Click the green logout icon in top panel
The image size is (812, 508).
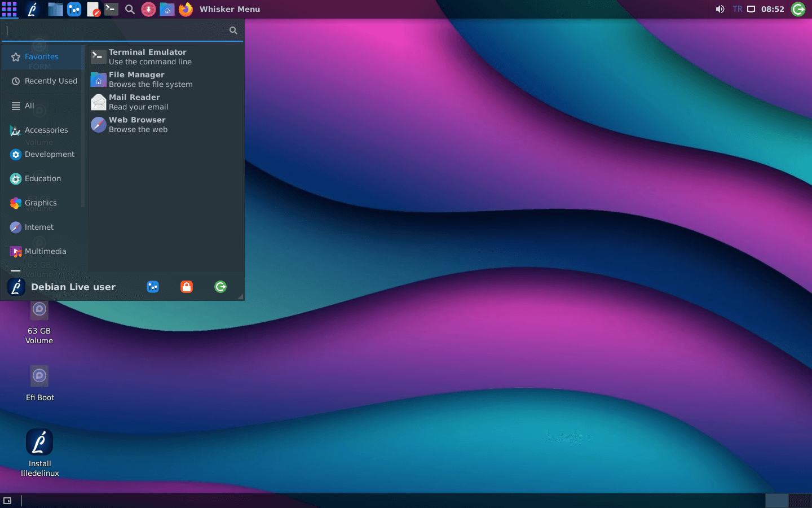click(x=798, y=9)
